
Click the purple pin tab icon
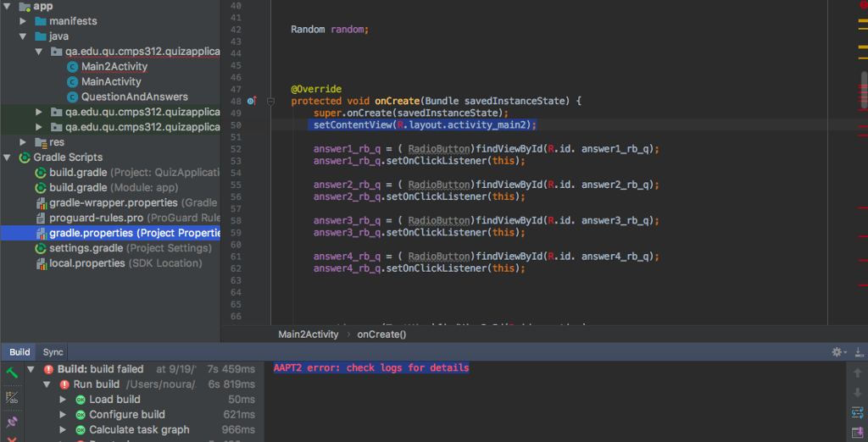click(x=12, y=422)
